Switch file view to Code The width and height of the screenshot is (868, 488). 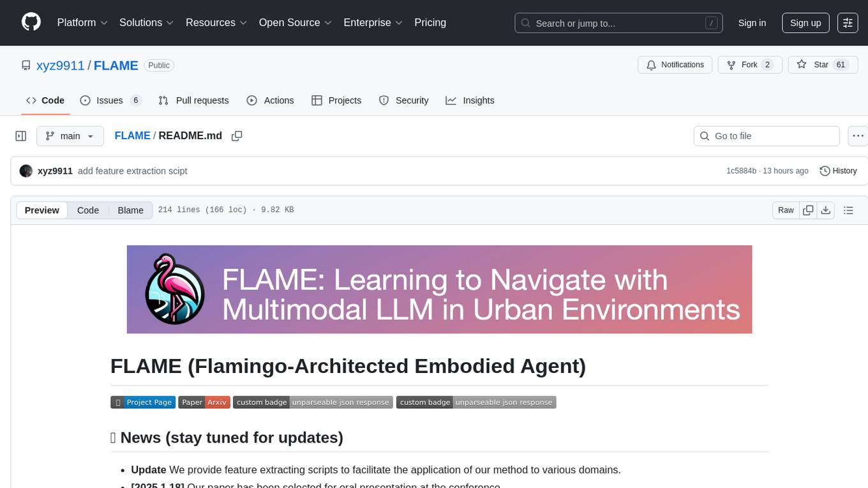pyautogui.click(x=88, y=210)
